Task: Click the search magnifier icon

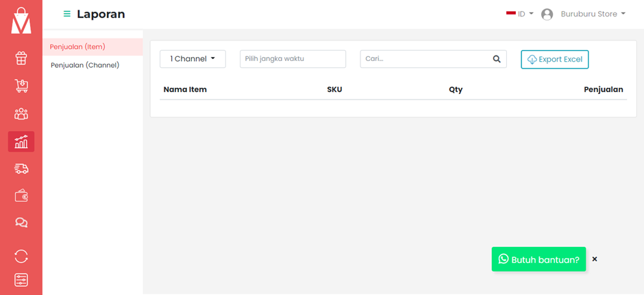Action: [497, 59]
